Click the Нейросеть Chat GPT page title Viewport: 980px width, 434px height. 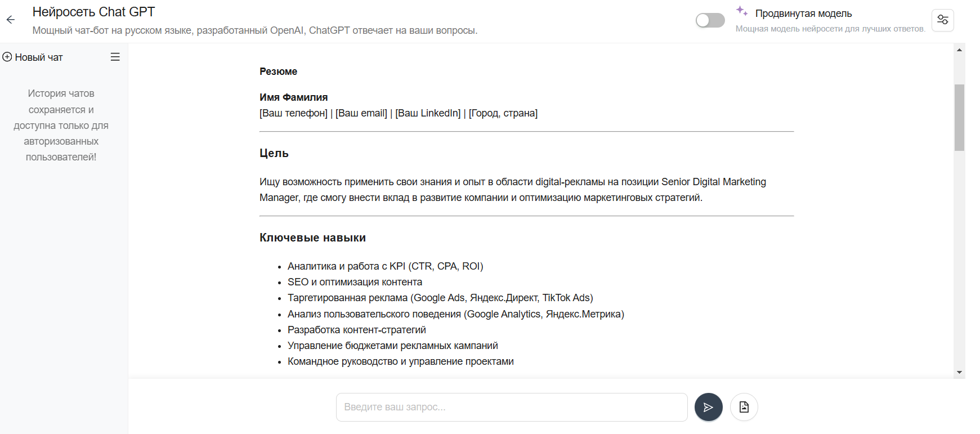93,12
